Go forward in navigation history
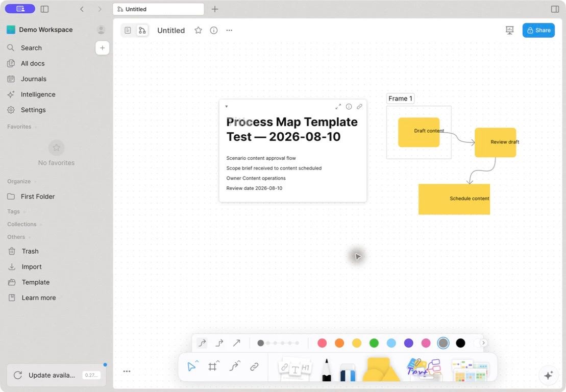566x392 pixels. (x=100, y=9)
